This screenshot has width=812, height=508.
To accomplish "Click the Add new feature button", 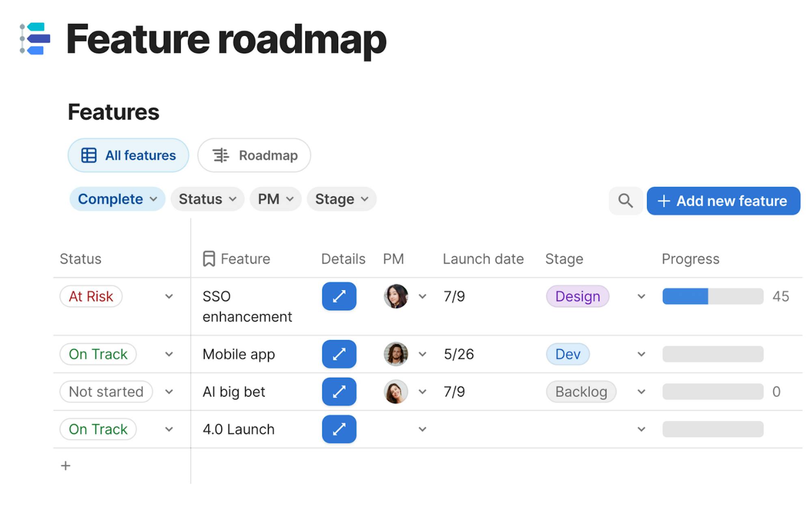I will pos(723,201).
